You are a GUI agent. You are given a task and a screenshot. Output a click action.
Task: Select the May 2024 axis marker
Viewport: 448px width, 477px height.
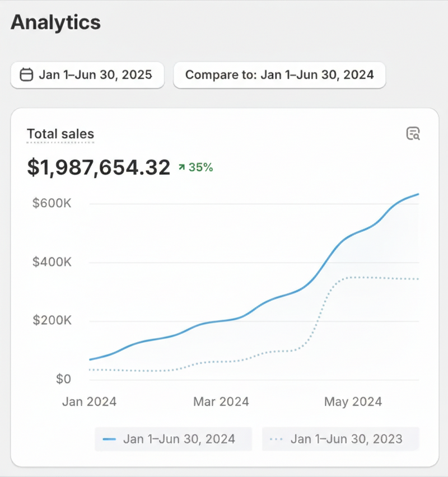[x=353, y=401]
